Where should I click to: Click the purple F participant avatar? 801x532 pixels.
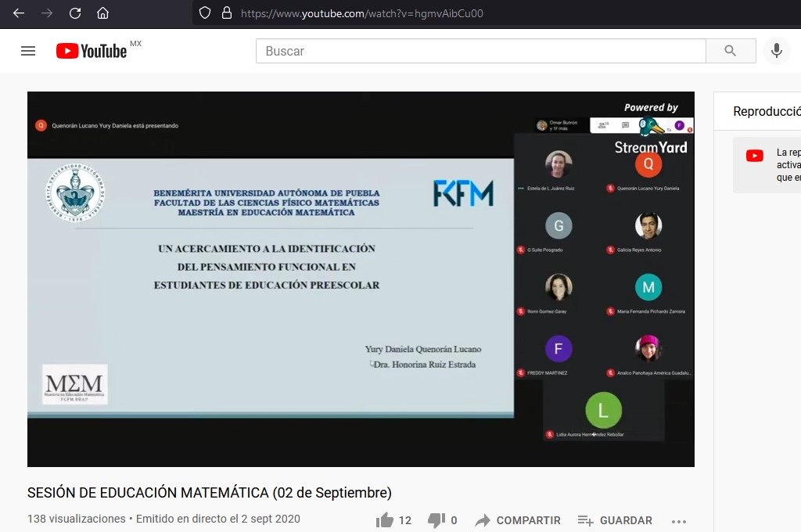[x=559, y=348]
